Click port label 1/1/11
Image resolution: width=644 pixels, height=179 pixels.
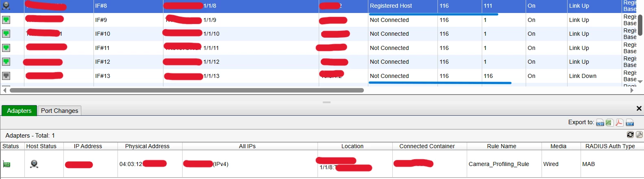coord(211,48)
